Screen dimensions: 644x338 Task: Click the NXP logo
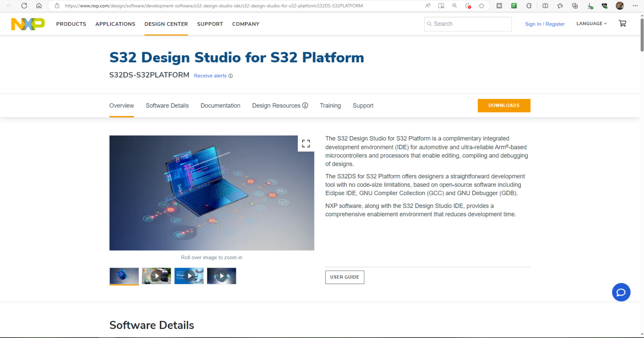coord(28,24)
